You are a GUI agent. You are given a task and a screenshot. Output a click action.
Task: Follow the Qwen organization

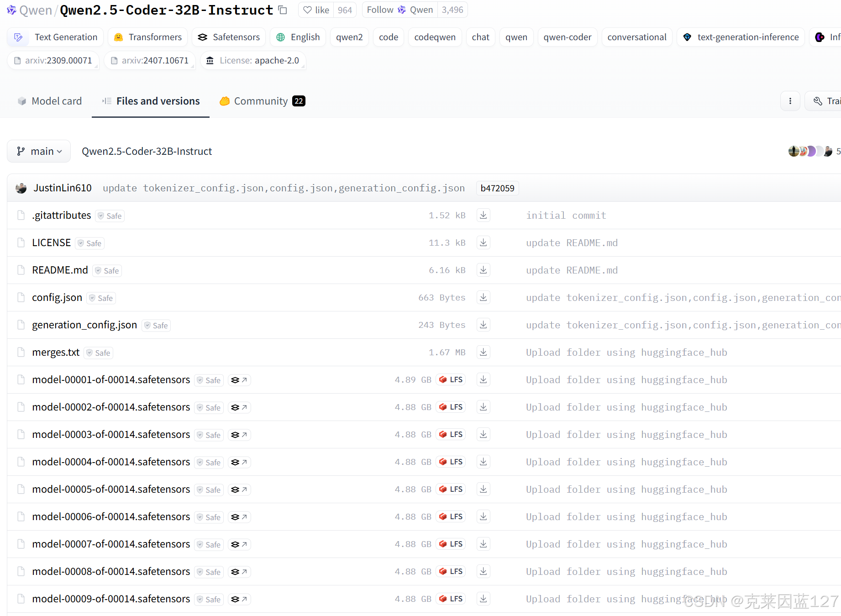(x=399, y=10)
